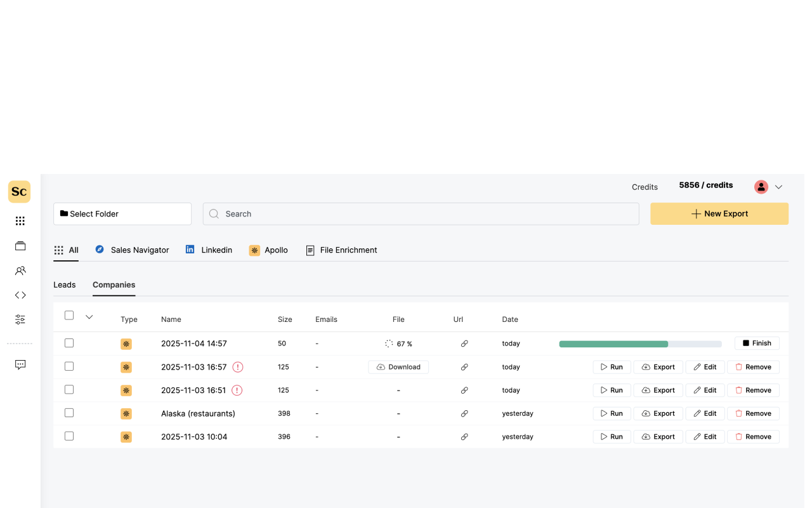
Task: Open the profile avatar dropdown
Action: click(761, 187)
